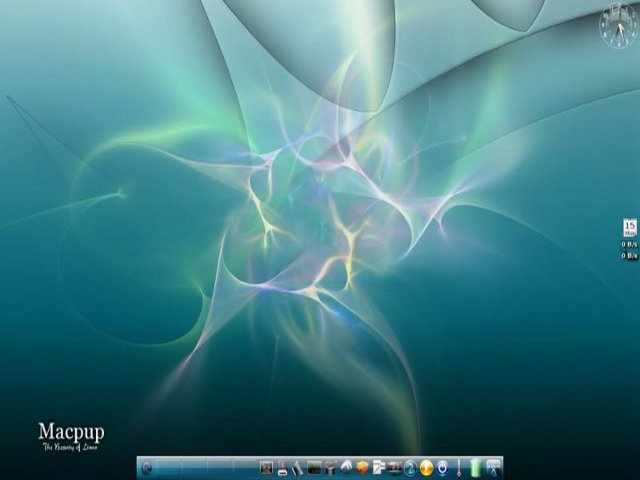Click the thermometer temperature indicator
The image size is (640, 480).
point(459,468)
